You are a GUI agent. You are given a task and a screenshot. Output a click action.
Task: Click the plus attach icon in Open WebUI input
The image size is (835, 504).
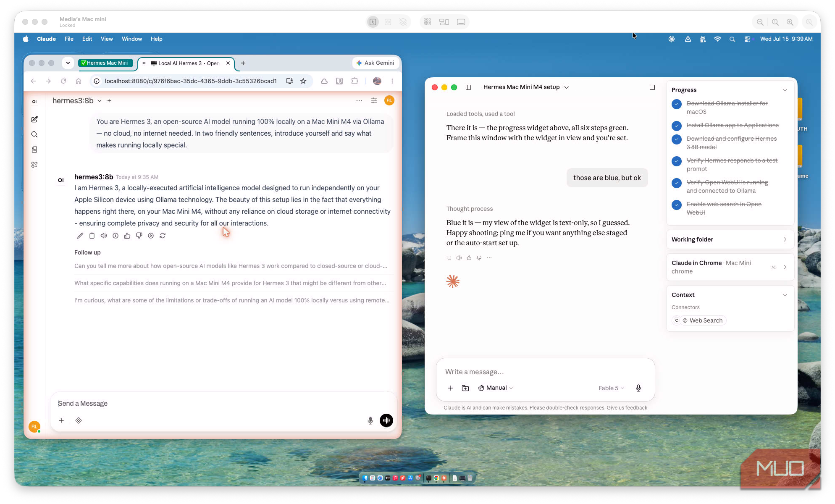pyautogui.click(x=61, y=420)
